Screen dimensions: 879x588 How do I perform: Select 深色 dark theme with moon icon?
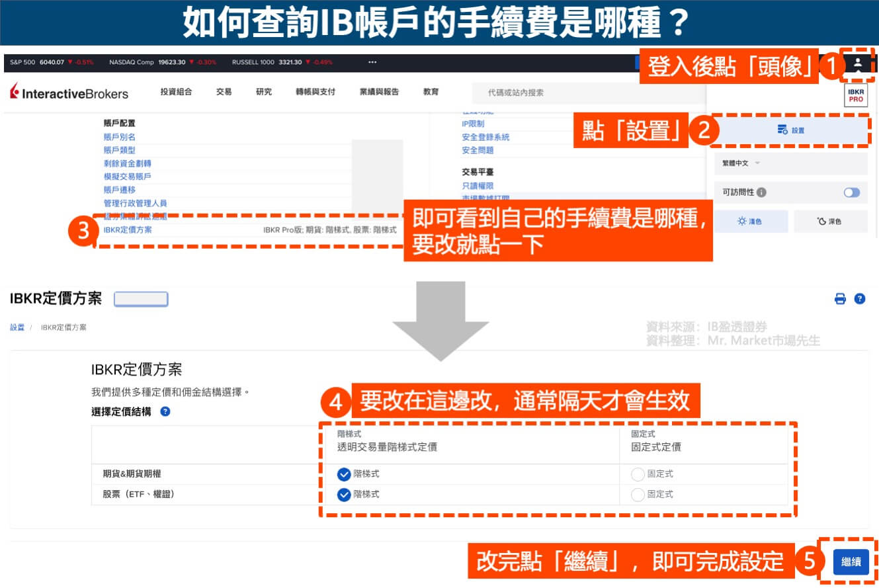(x=831, y=221)
